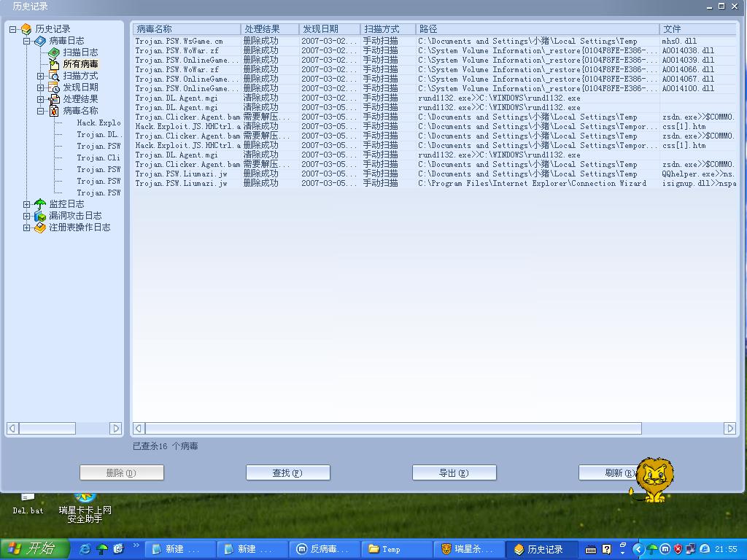Switch to 瑞星杀... taskbar window

coord(469,549)
